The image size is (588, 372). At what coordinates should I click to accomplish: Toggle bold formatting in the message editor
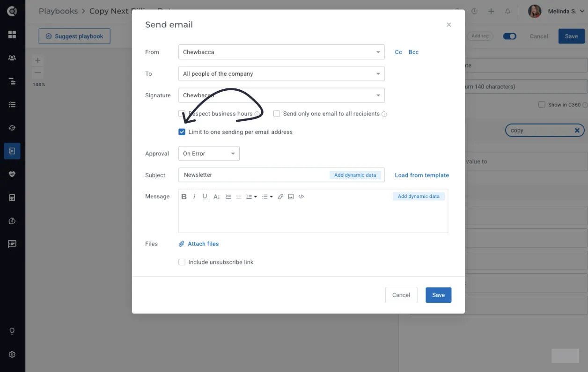click(184, 197)
